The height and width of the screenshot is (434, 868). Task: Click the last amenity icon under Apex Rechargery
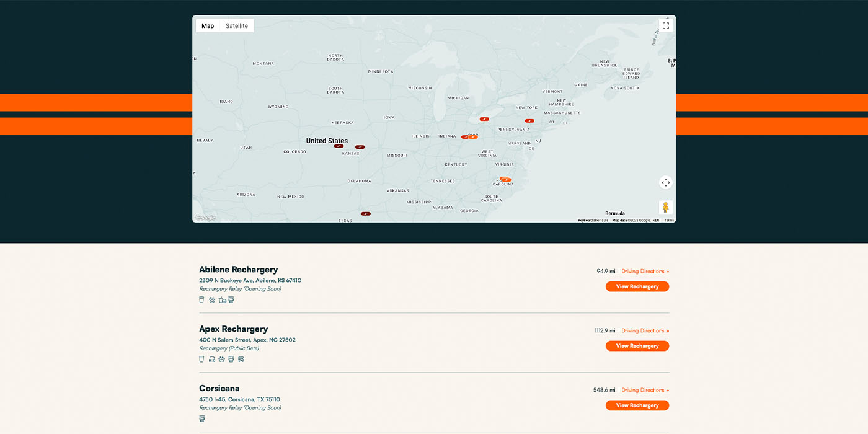coord(241,359)
